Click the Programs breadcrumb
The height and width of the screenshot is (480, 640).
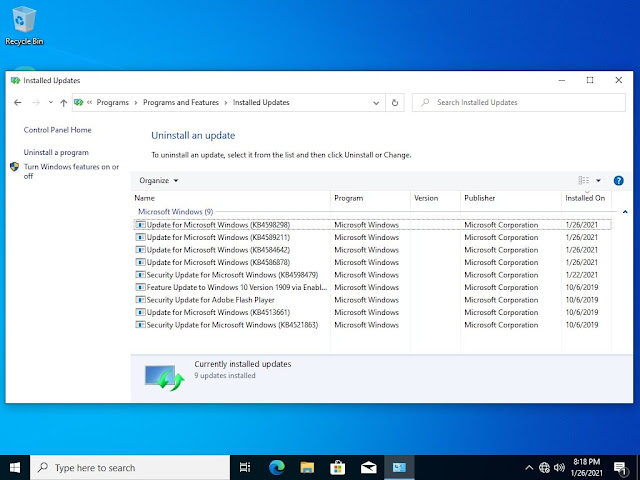pyautogui.click(x=113, y=102)
